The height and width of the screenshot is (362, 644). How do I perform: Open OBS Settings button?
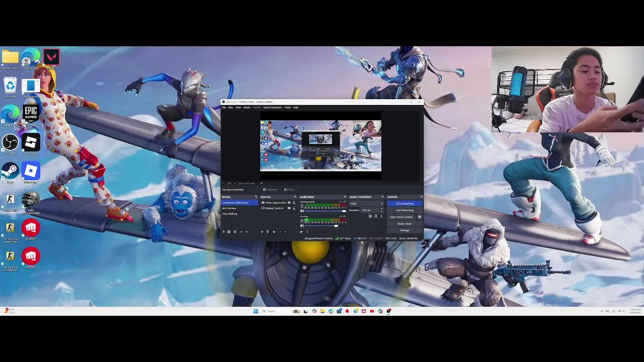pos(405,230)
